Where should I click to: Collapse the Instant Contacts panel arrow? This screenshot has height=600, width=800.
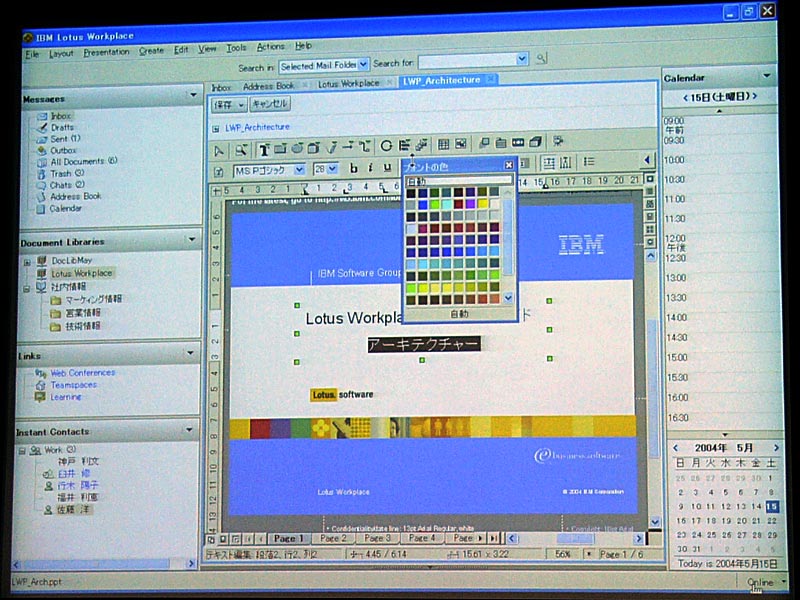pyautogui.click(x=189, y=430)
